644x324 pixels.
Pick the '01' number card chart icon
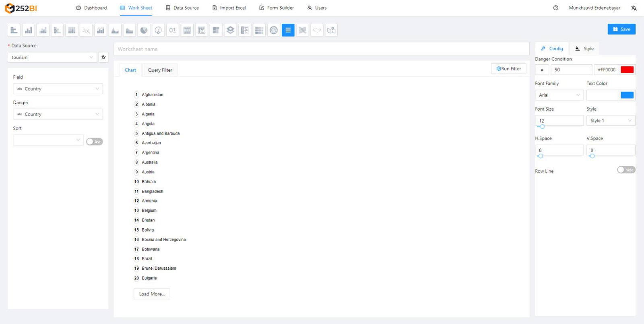tap(173, 30)
